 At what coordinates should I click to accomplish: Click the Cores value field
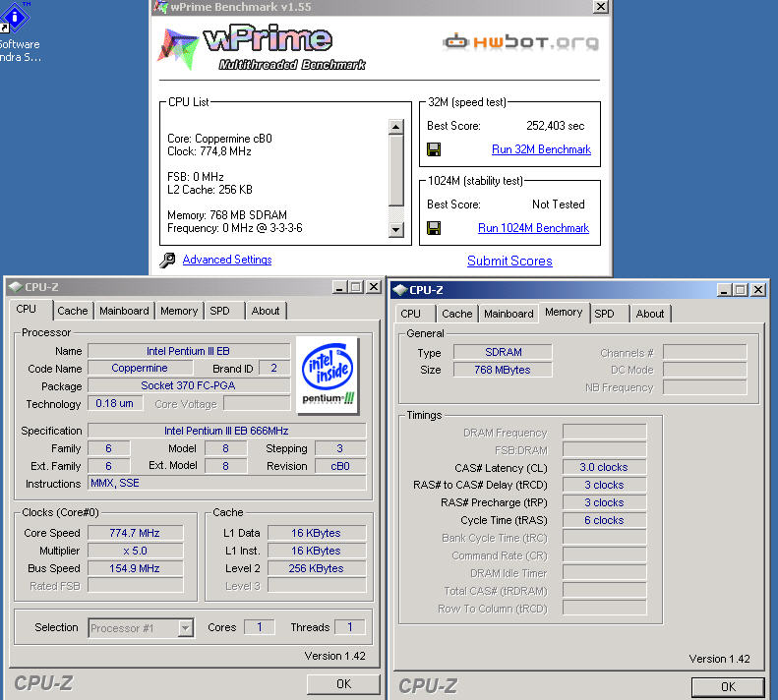(260, 627)
